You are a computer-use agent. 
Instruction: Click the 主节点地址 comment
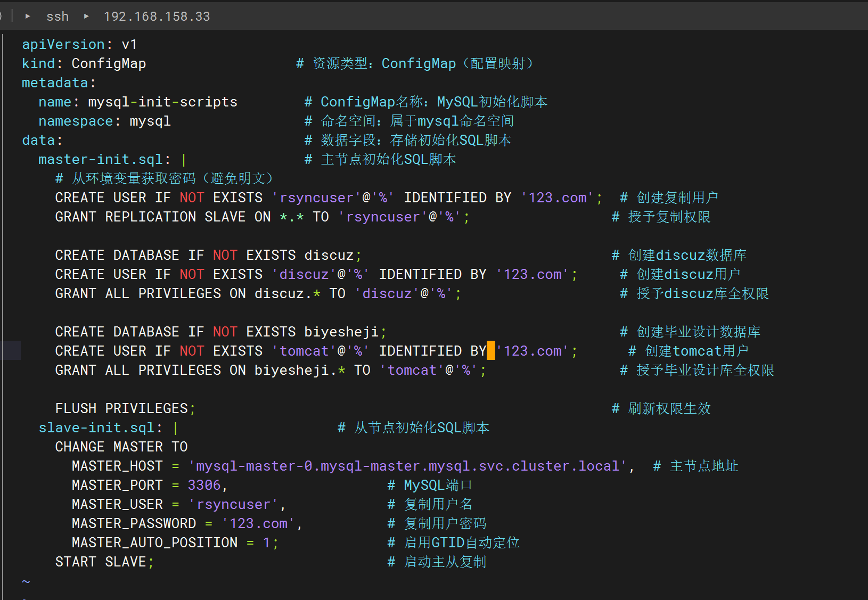tap(695, 466)
